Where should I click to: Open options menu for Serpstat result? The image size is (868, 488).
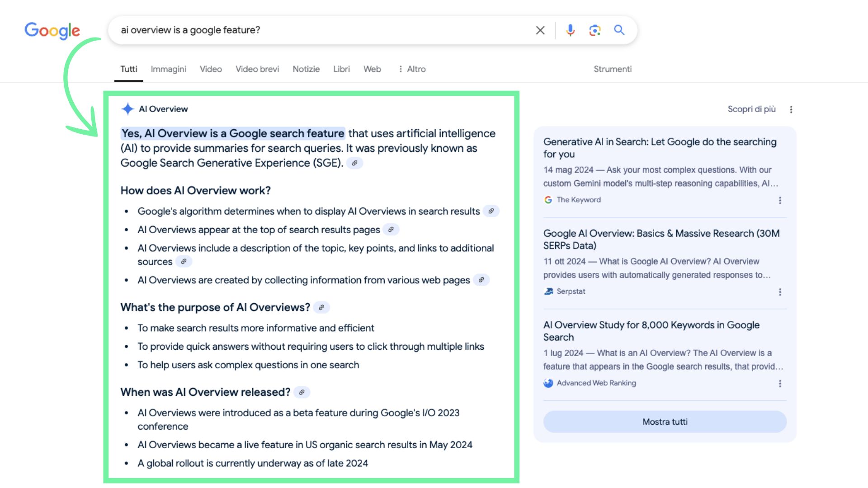coord(780,292)
